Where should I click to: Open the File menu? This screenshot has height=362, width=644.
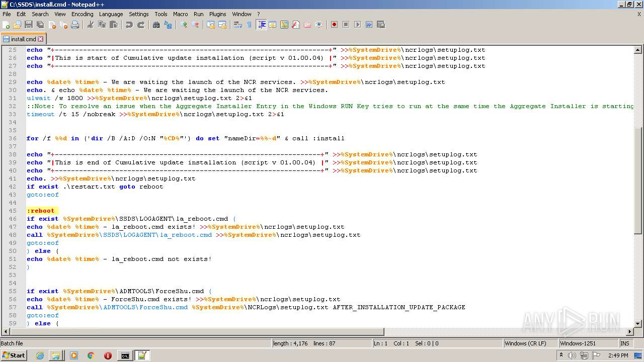pyautogui.click(x=7, y=14)
